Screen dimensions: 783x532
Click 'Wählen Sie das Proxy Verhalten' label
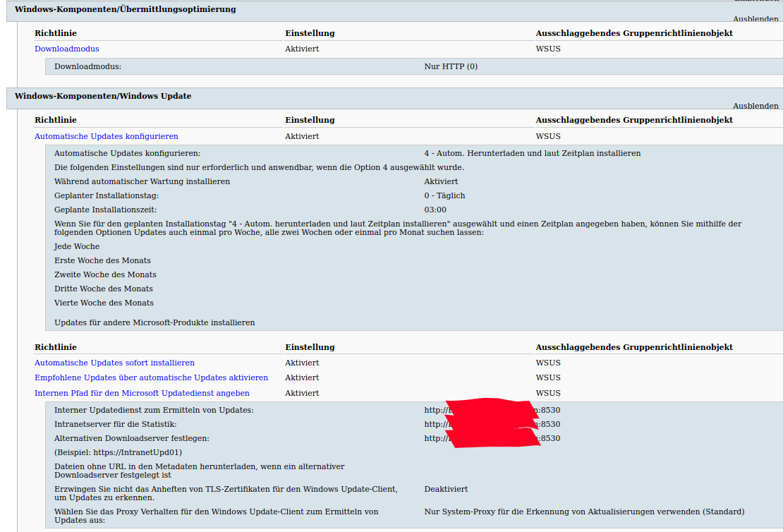[217, 516]
